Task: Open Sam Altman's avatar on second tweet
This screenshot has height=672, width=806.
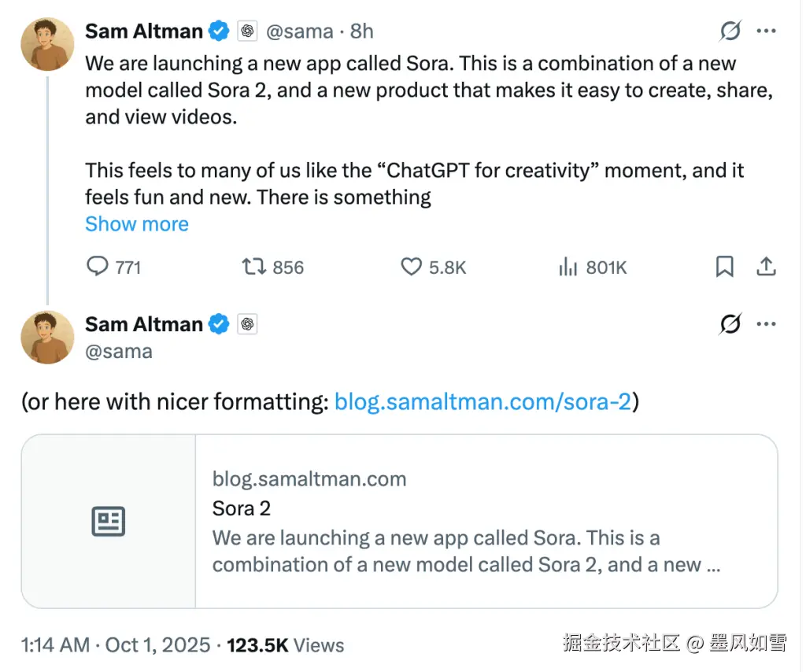Action: (x=47, y=337)
